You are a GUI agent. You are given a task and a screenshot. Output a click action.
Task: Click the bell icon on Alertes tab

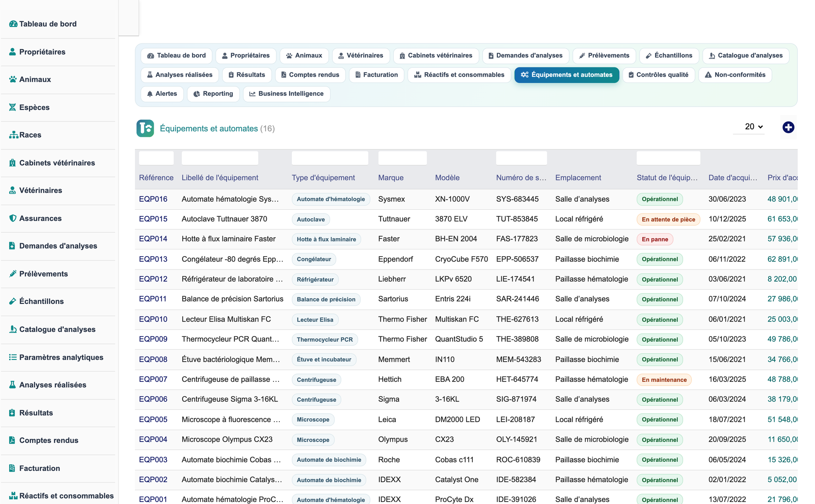pyautogui.click(x=150, y=94)
